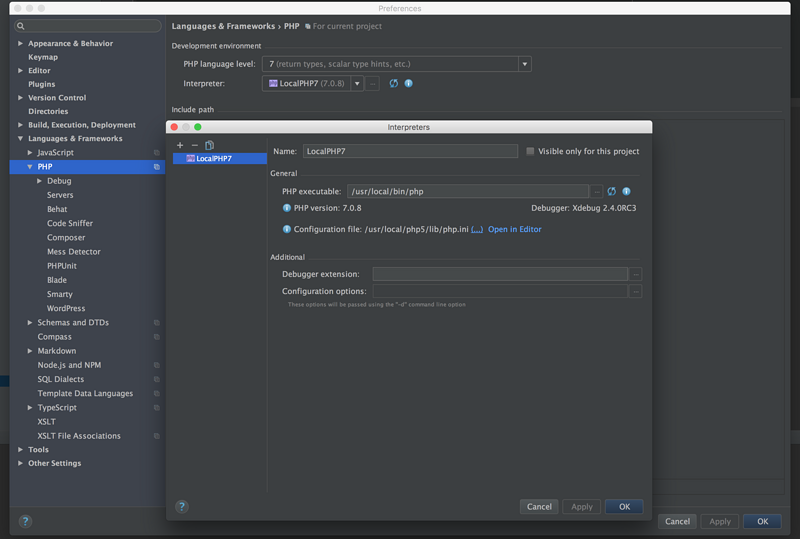Copy the selected interpreter configuration
This screenshot has height=539, width=800.
coord(209,145)
